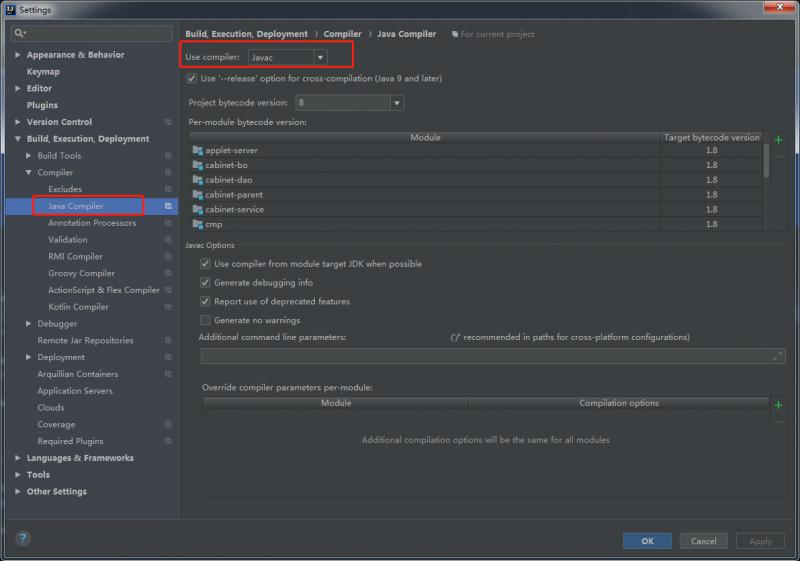Screen dimensions: 800x561
Task: Open Validation settings page
Action: 67,240
